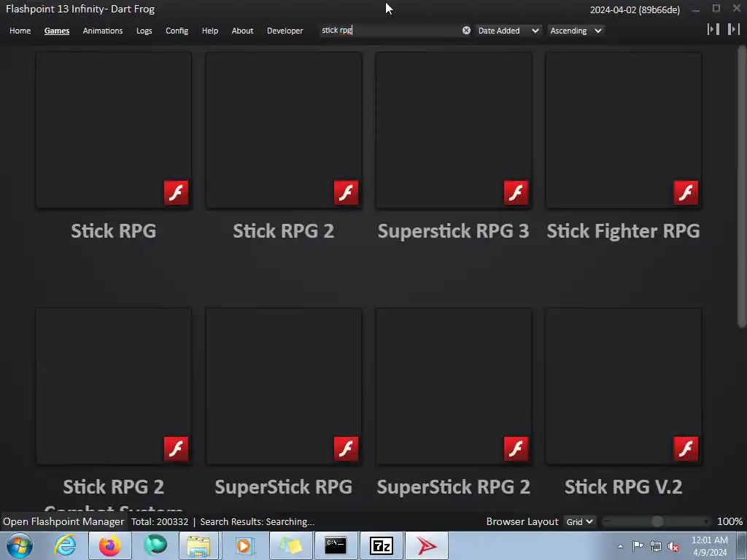Open Action Center flag tray icon
Viewport: 747px width, 560px height.
638,546
